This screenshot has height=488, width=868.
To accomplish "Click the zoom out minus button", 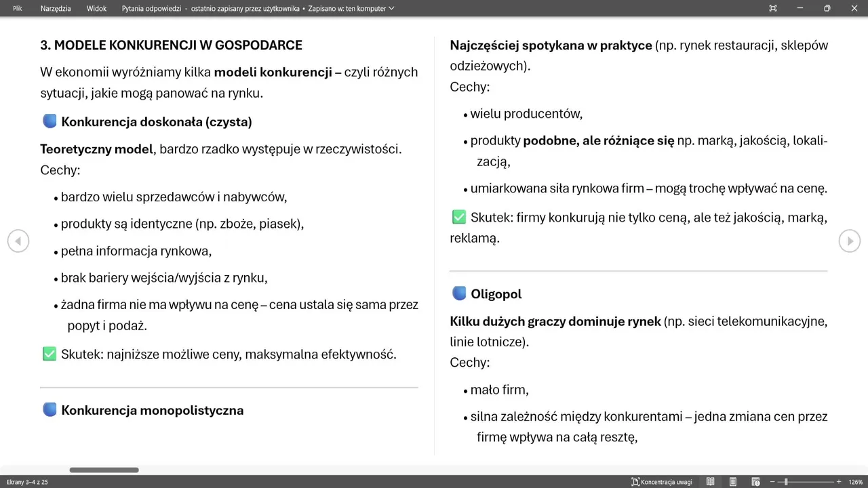I will tap(773, 482).
